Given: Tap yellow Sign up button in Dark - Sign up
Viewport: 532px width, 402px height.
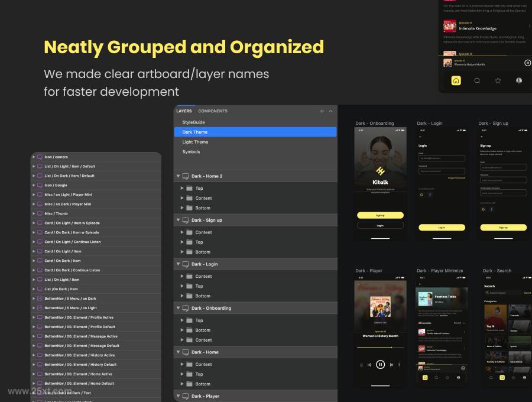Looking at the screenshot, I should point(504,228).
